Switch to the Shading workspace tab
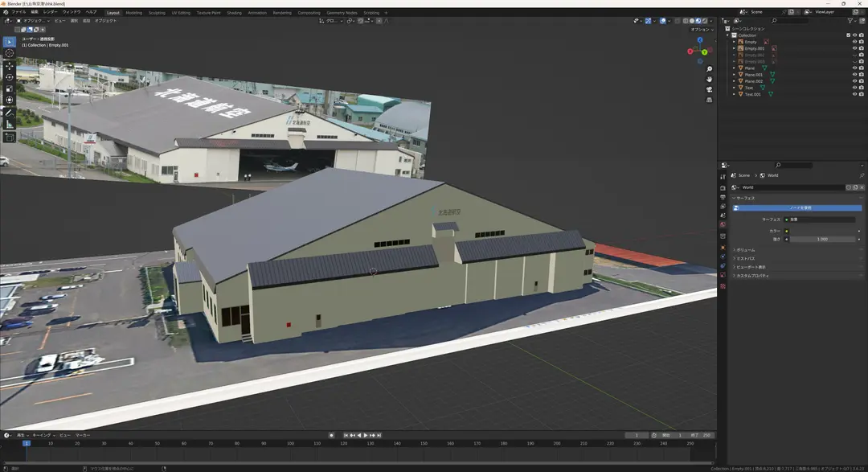868x472 pixels. pos(234,13)
